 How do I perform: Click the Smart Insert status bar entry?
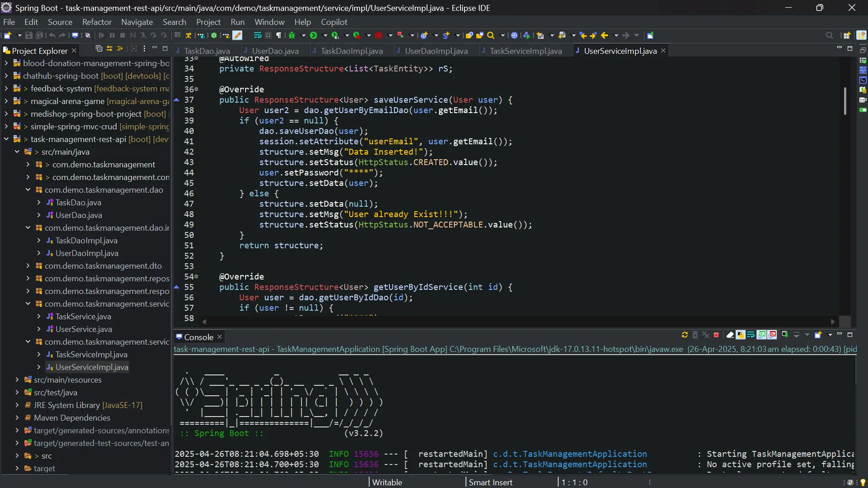(490, 483)
